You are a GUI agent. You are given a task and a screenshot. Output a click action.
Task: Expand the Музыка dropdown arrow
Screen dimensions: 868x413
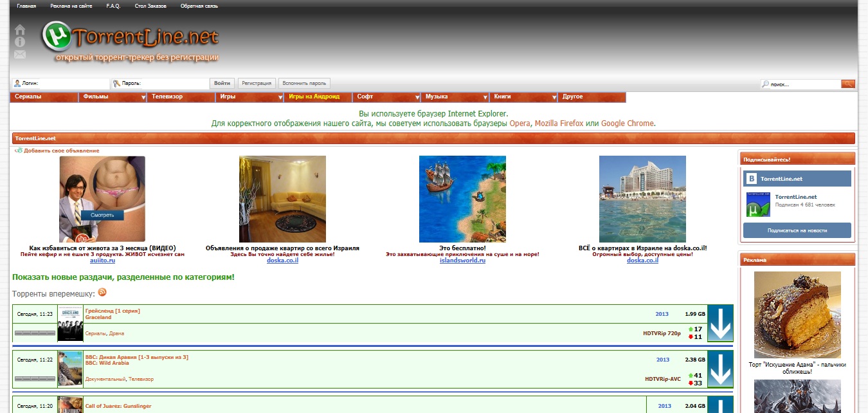pos(485,97)
